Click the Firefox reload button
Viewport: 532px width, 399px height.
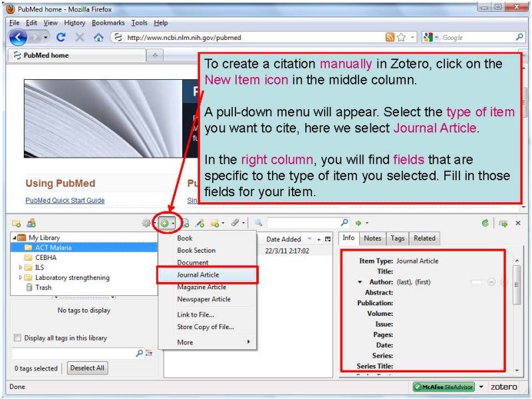coord(61,38)
